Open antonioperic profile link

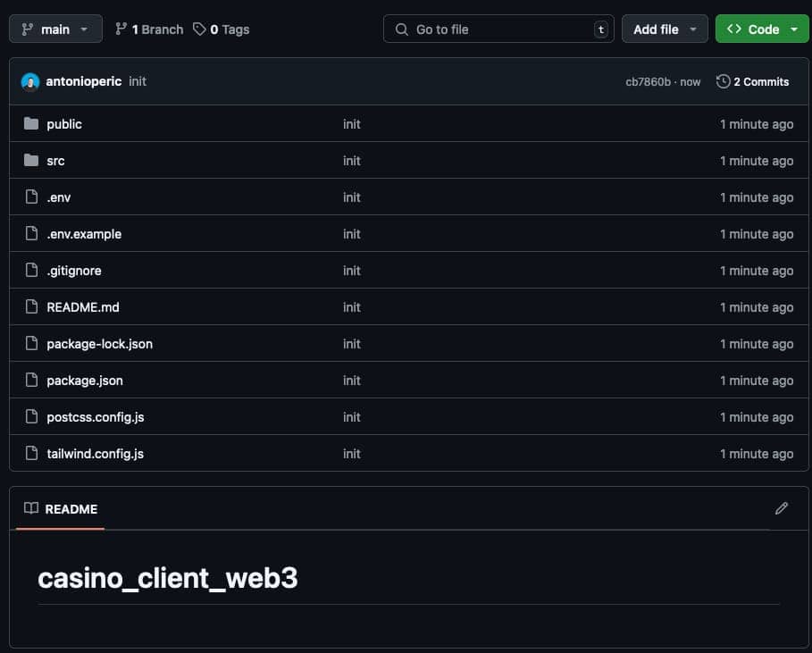(83, 81)
